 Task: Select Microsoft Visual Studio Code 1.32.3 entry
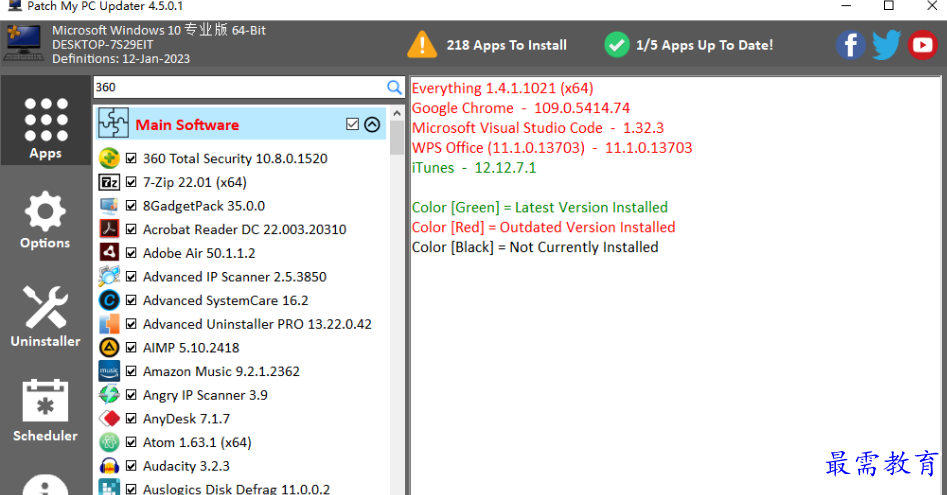click(538, 128)
